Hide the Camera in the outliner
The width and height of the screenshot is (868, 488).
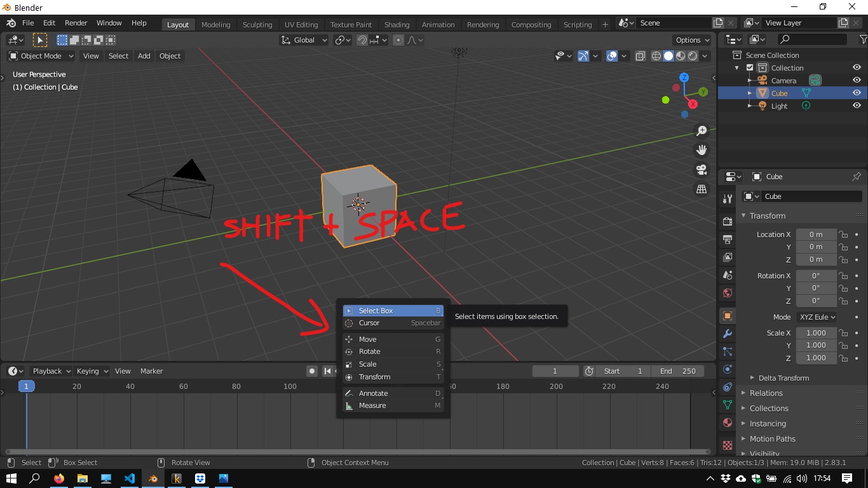tap(857, 80)
